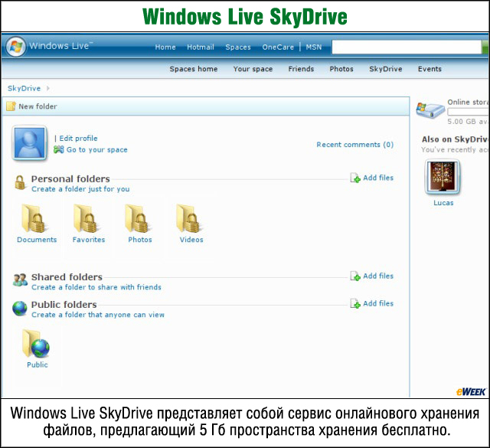Click the Shared folders people icon
Image resolution: width=490 pixels, height=448 pixels.
point(20,280)
